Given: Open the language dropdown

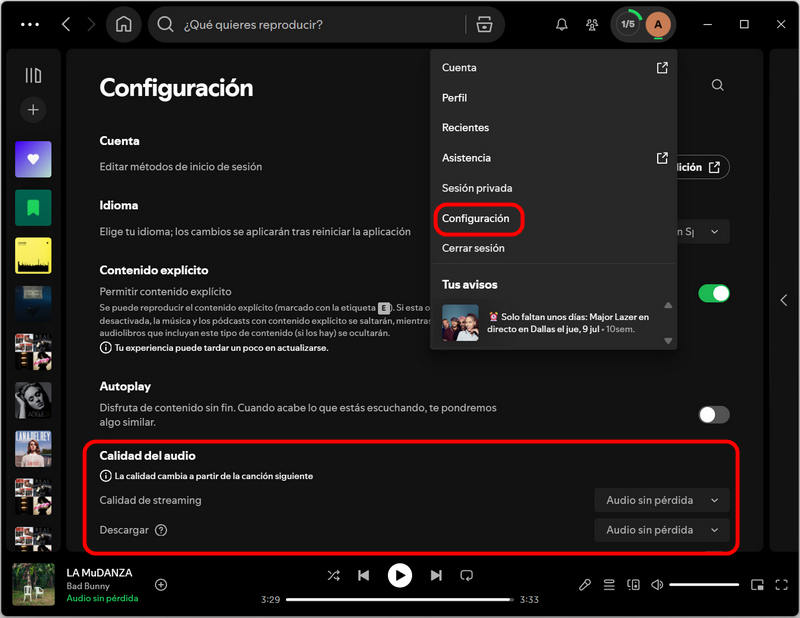Looking at the screenshot, I should [704, 232].
